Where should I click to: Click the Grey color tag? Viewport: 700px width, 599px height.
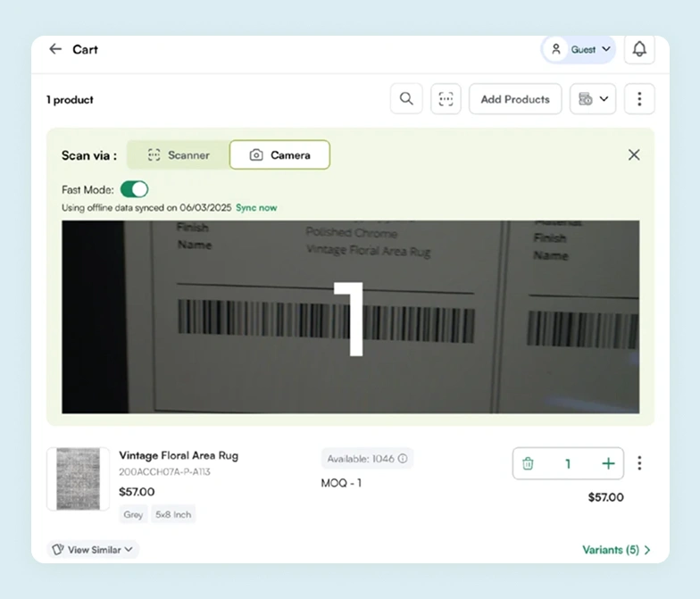133,514
